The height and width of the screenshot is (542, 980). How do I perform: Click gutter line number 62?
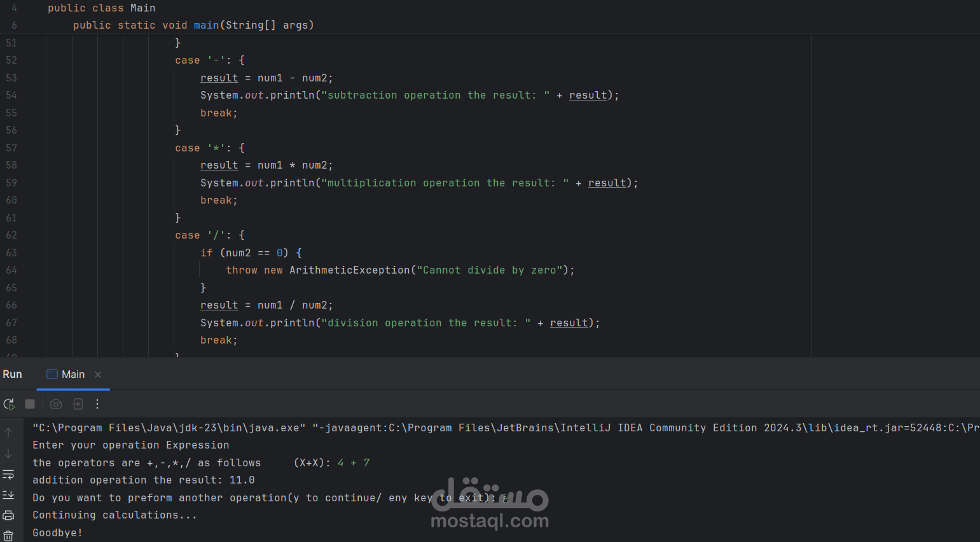[x=11, y=235]
